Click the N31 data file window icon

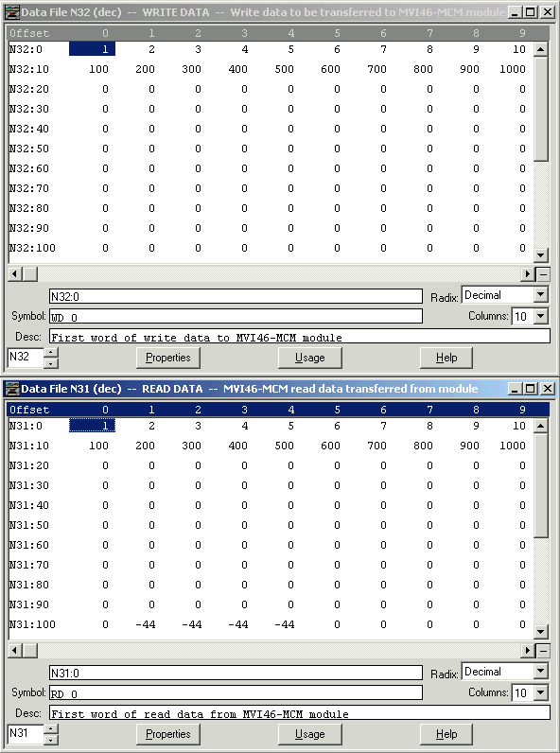pos(12,389)
